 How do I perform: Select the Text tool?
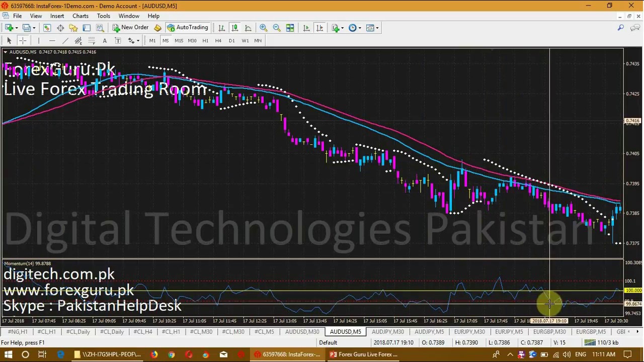[x=105, y=40]
